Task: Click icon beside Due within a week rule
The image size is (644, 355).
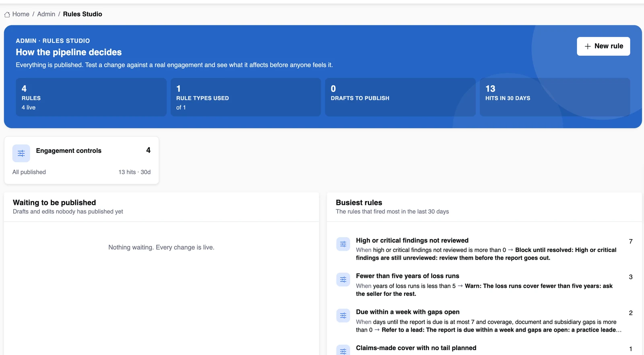Action: coord(343,316)
